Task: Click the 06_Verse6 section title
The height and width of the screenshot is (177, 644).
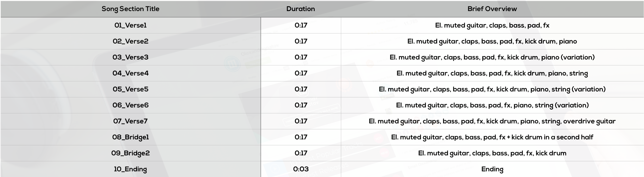Action: pyautogui.click(x=130, y=105)
